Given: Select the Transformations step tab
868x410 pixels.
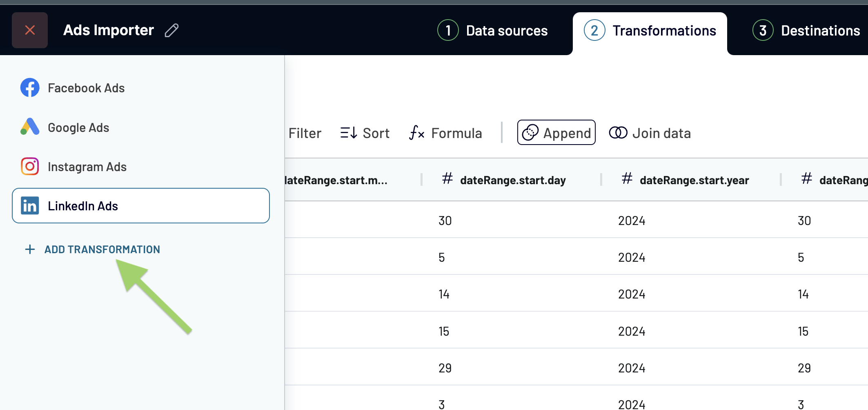Looking at the screenshot, I should 650,31.
